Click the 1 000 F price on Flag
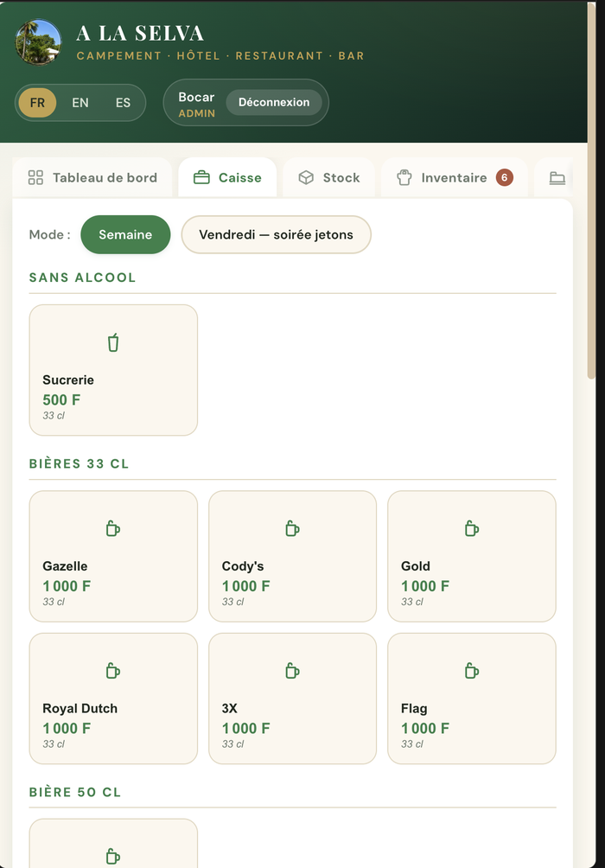This screenshot has width=605, height=868. coord(425,729)
